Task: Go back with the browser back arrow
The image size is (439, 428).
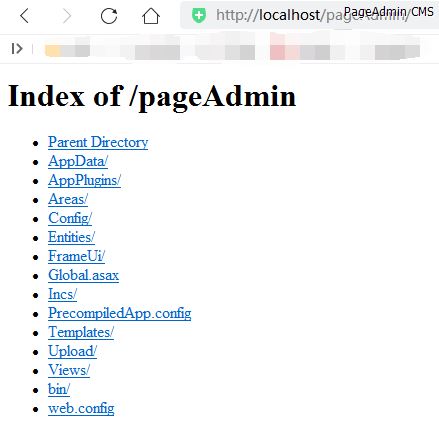Action: [x=24, y=16]
